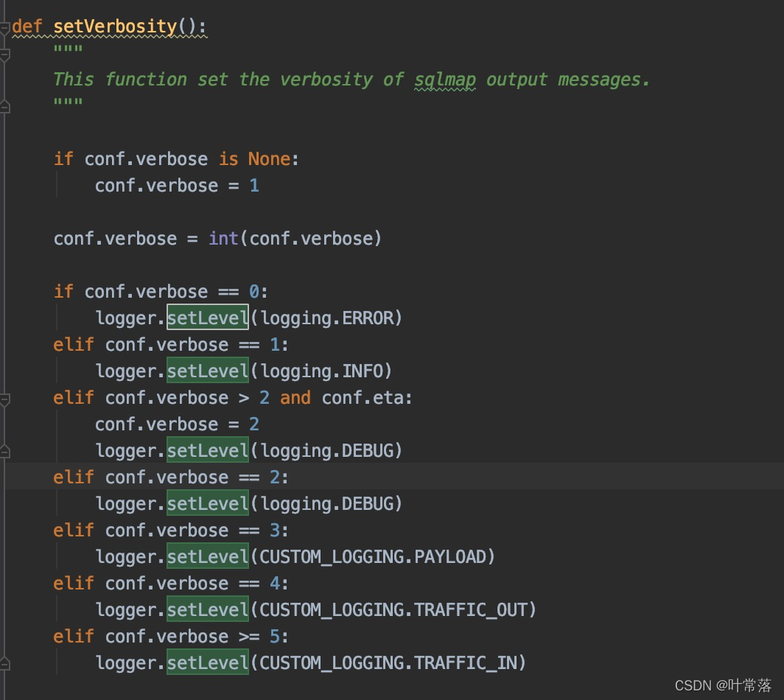784x700 pixels.
Task: Click 'elif' on the highlighted 'conf.verbose == 2' line
Action: tap(74, 477)
